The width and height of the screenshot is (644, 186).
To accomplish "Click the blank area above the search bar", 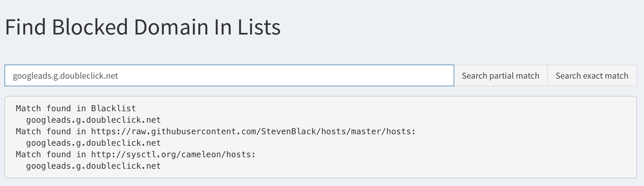I will (319, 54).
